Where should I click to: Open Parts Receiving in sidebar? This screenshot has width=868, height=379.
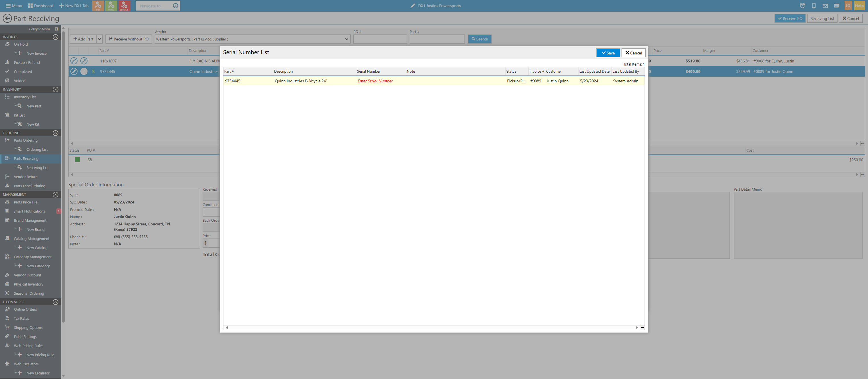point(31,159)
